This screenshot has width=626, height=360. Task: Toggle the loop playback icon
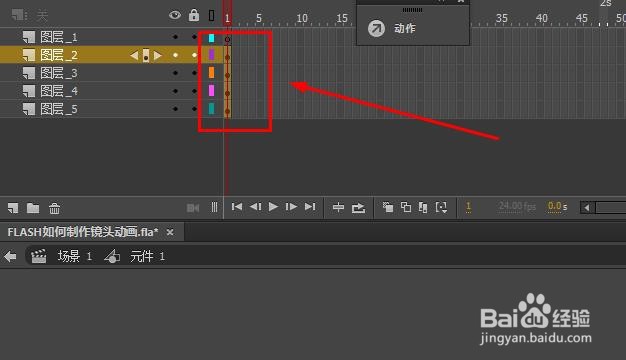coord(358,208)
